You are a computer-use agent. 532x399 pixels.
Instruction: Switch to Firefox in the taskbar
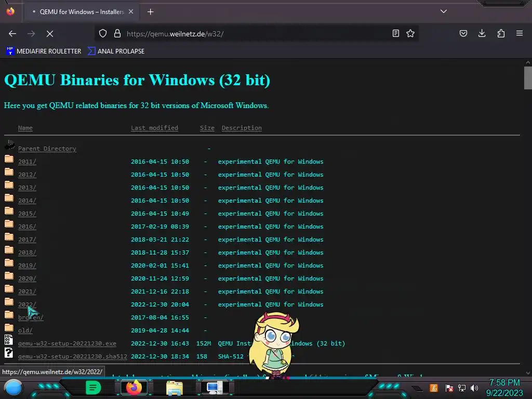click(x=134, y=388)
